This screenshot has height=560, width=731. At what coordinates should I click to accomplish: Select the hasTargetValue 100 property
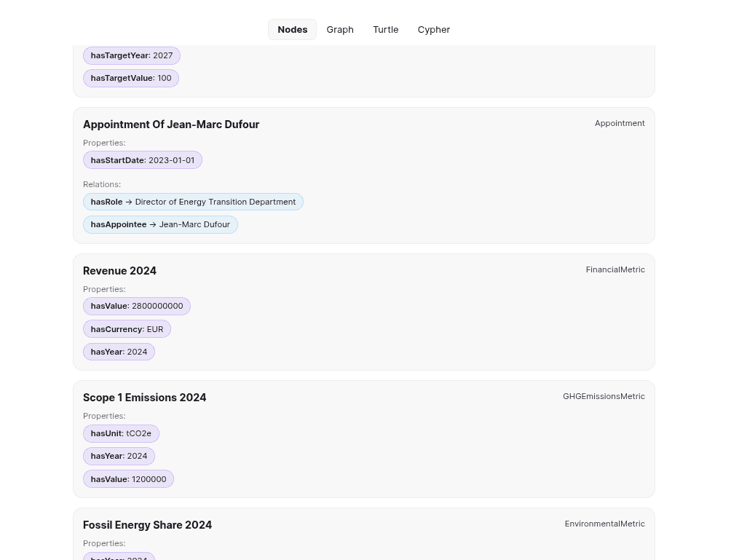click(131, 78)
